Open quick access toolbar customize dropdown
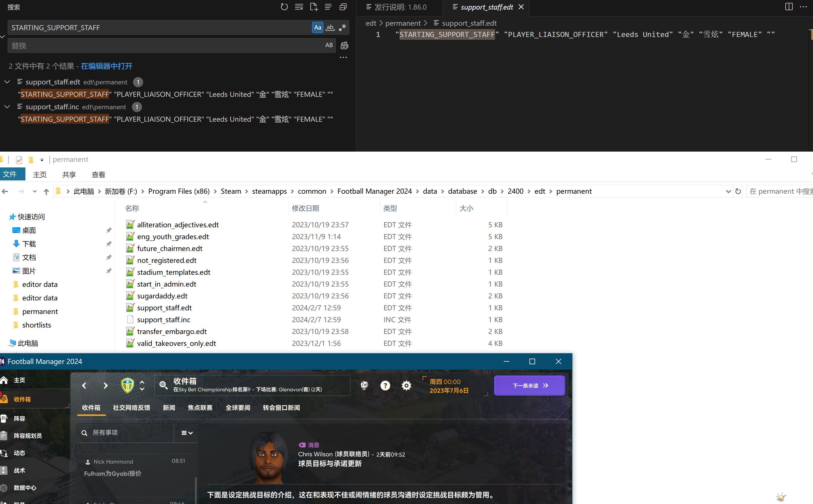 click(x=42, y=160)
